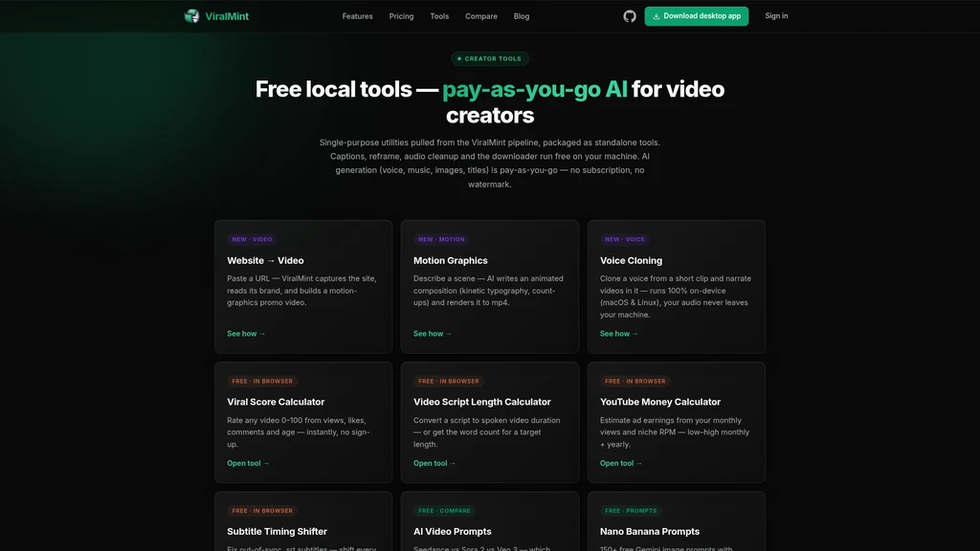Click the NEW · VIDEO tag
The image size is (980, 551).
pyautogui.click(x=252, y=239)
